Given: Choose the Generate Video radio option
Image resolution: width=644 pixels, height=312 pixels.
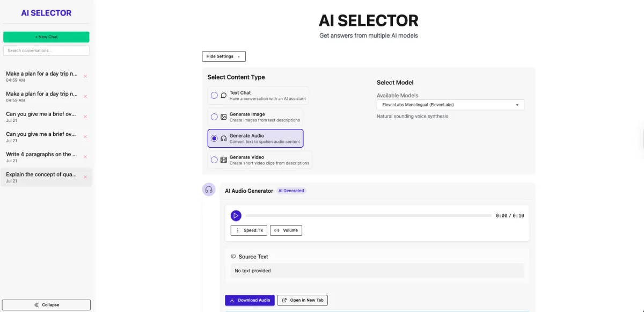Looking at the screenshot, I should (214, 160).
